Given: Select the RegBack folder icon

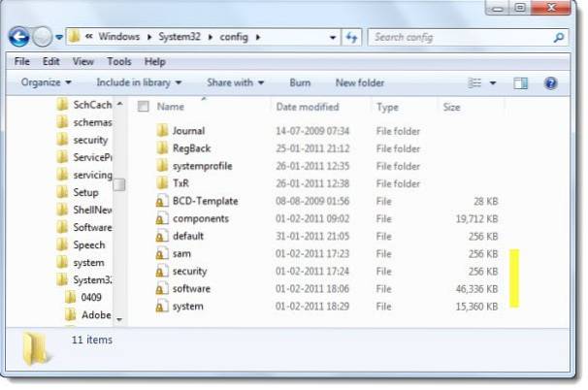Looking at the screenshot, I should tap(163, 148).
